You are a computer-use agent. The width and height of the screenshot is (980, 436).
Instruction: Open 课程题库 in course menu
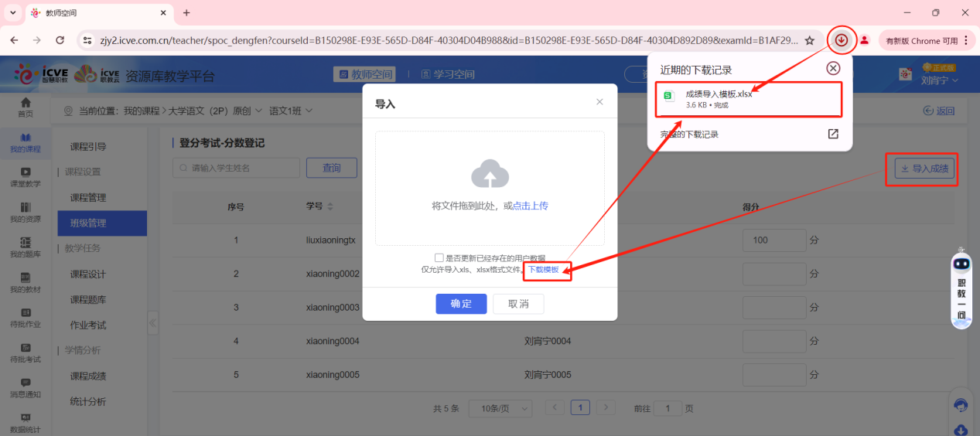click(x=88, y=300)
